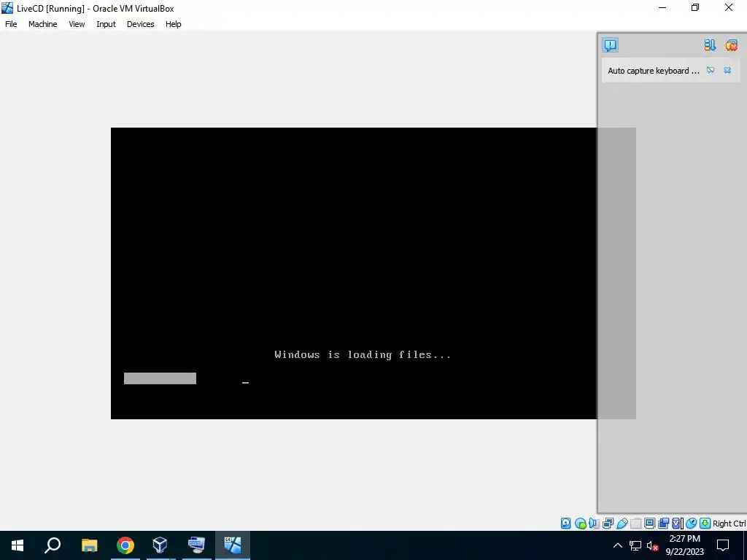Click the Right Ctrl host key label
747x560 pixels.
729,524
